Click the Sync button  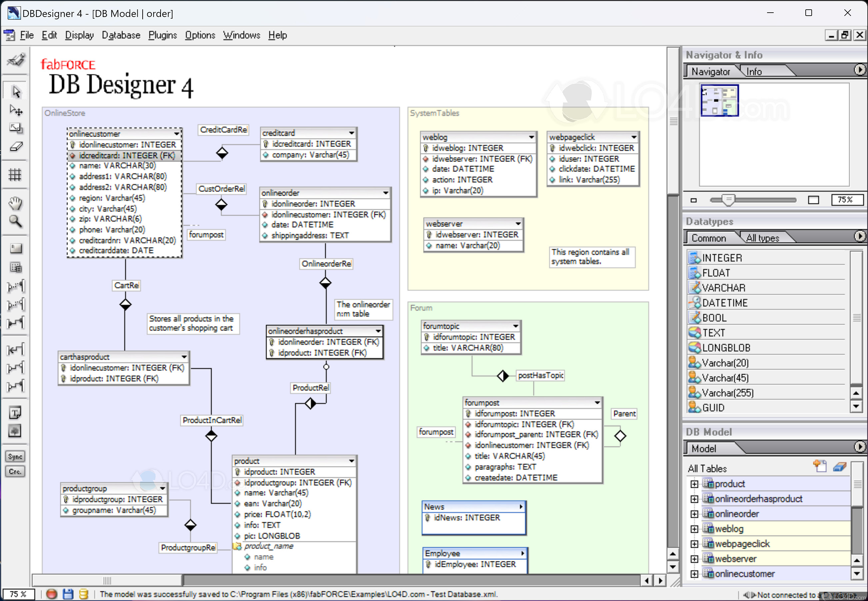coord(15,456)
